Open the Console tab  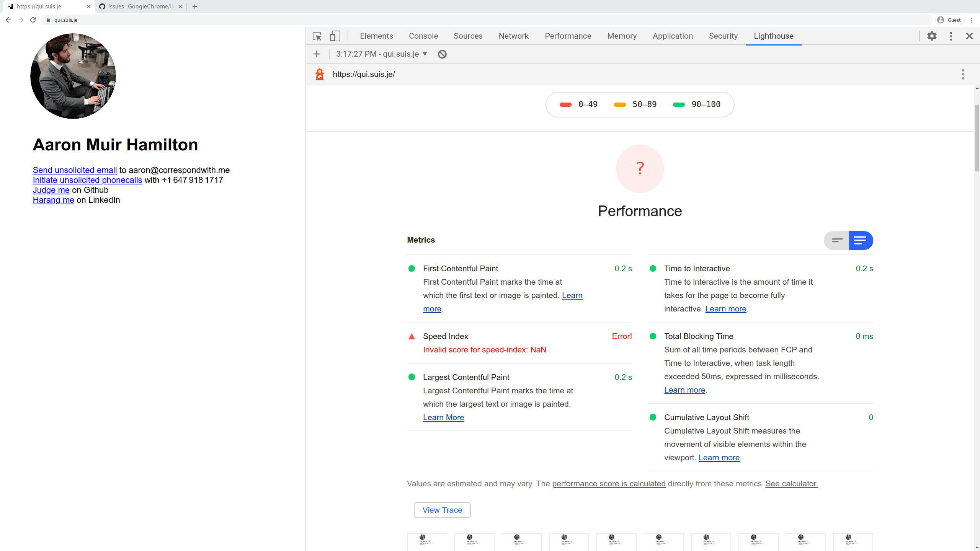click(x=423, y=36)
